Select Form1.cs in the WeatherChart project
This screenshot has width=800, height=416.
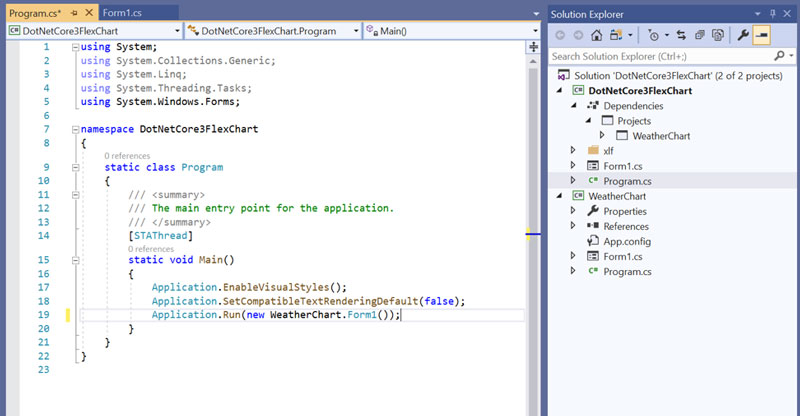(x=623, y=256)
